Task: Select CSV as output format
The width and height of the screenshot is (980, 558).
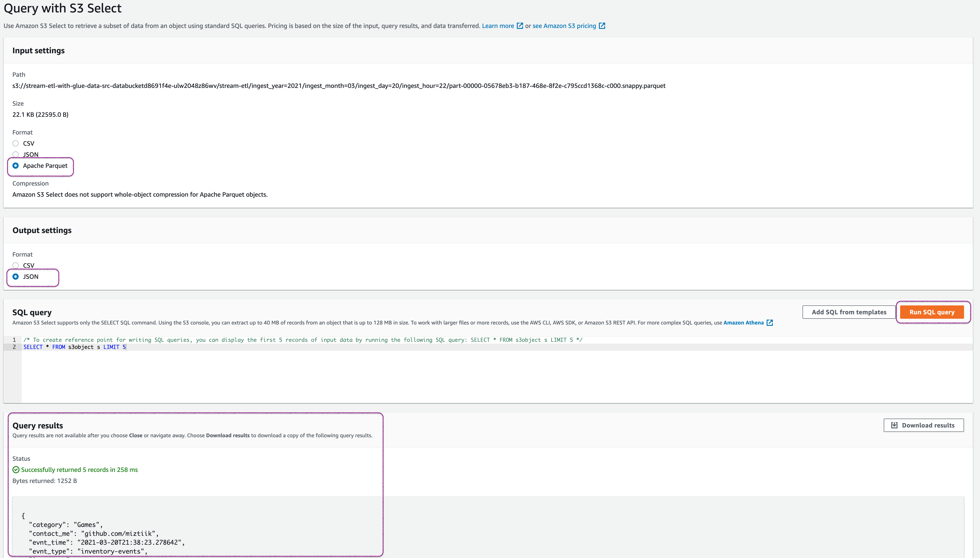Action: coord(16,265)
